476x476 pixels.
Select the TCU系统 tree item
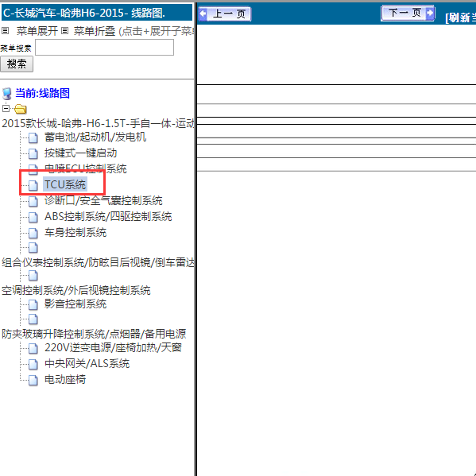tap(65, 184)
